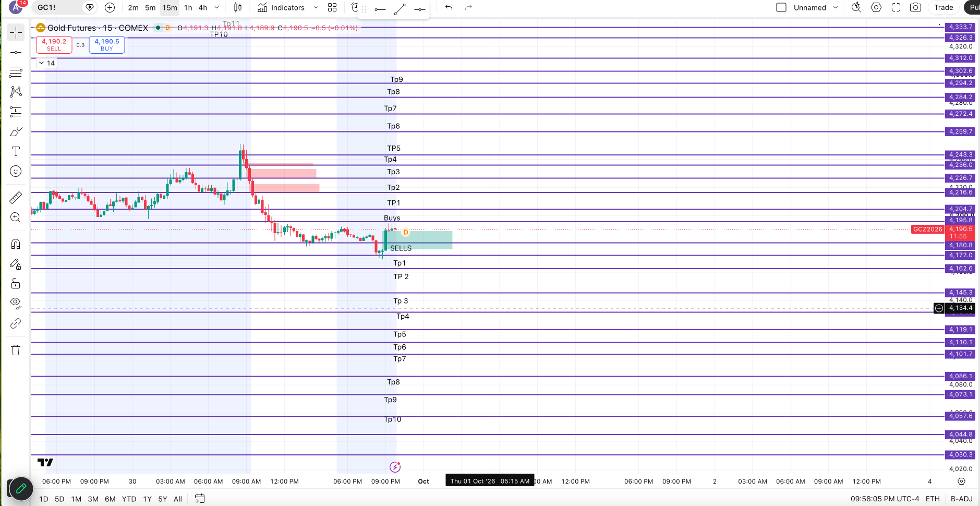The image size is (980, 506).
Task: Open the go to date calendar
Action: pyautogui.click(x=199, y=499)
